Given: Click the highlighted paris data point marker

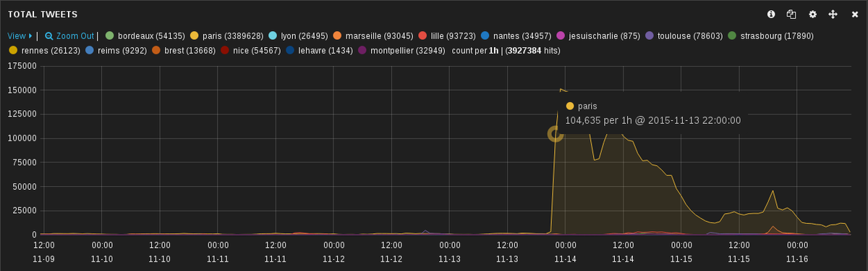Looking at the screenshot, I should tap(556, 133).
